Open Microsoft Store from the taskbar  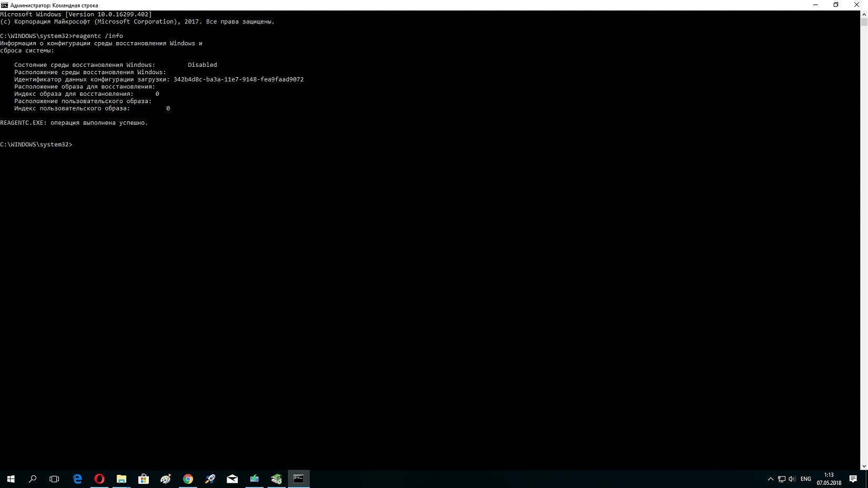click(144, 479)
